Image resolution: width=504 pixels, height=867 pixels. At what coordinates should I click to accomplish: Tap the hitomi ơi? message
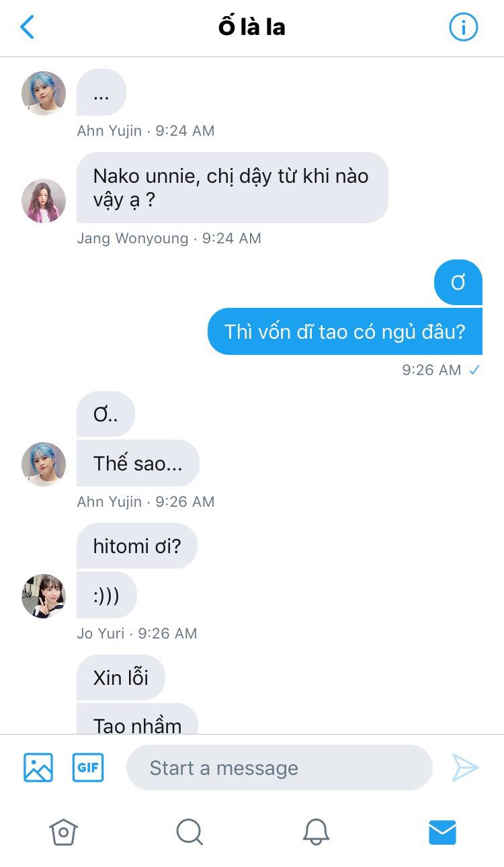coord(137,546)
